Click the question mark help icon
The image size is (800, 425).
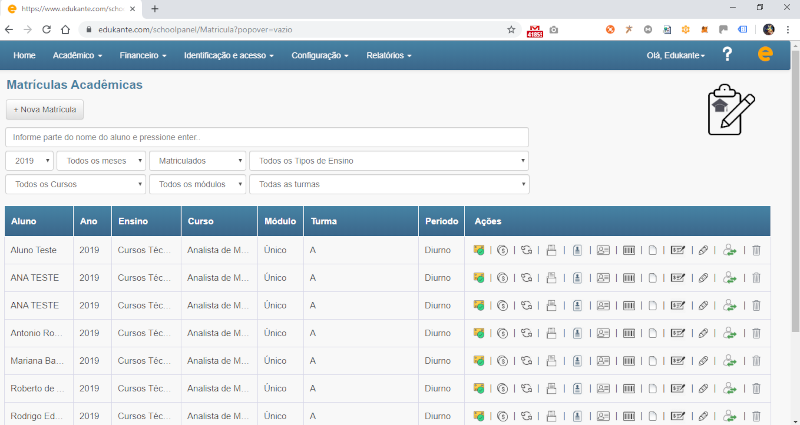coord(727,54)
